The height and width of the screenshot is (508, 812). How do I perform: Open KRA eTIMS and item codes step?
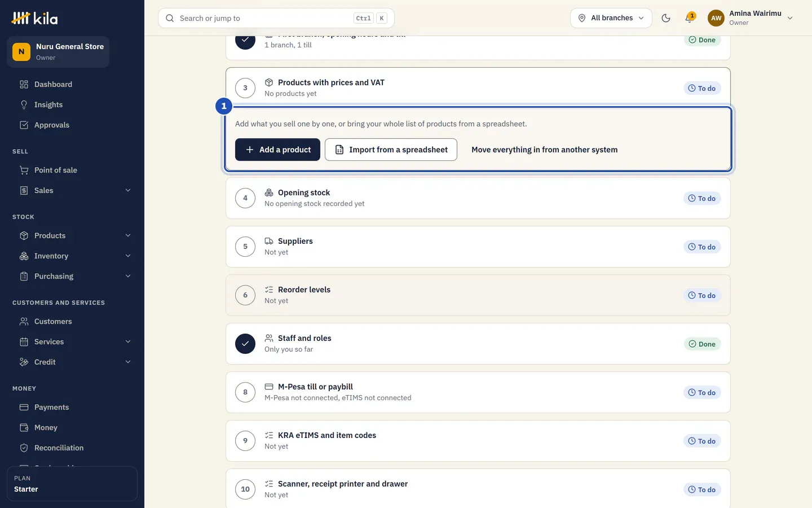point(478,441)
